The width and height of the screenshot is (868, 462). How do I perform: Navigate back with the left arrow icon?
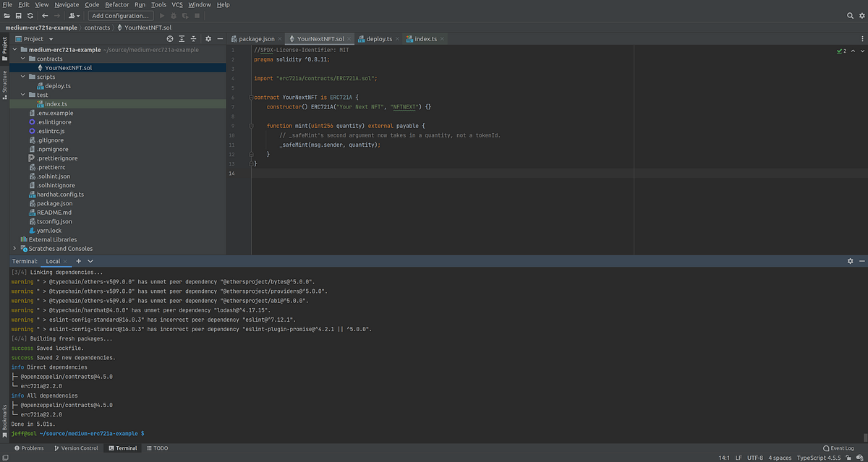pyautogui.click(x=45, y=15)
